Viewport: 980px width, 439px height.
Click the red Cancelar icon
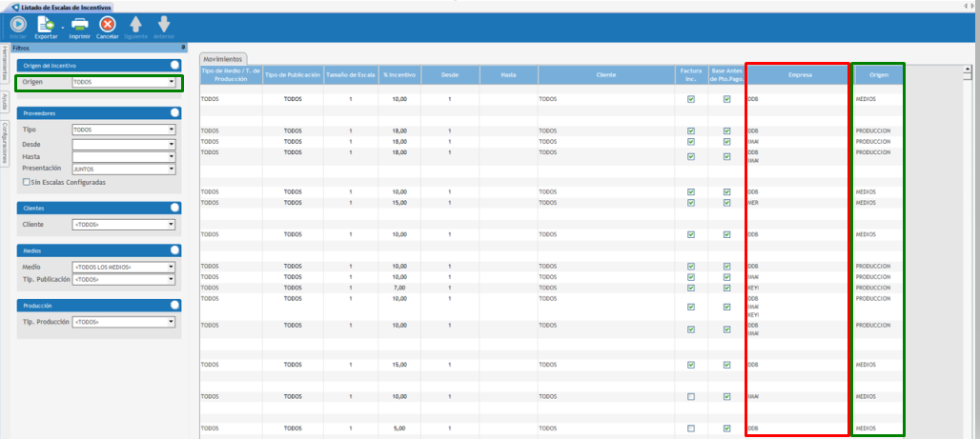click(108, 24)
